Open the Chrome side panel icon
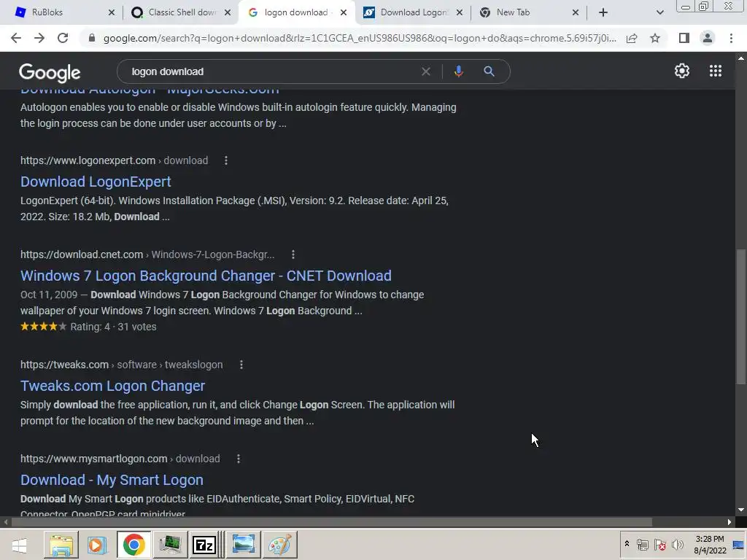The height and width of the screenshot is (560, 747). point(684,38)
